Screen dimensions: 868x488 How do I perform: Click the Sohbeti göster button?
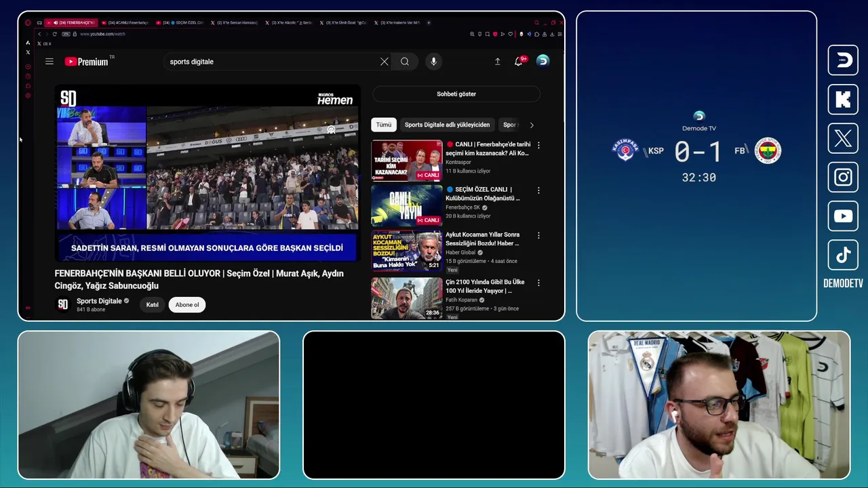click(x=456, y=94)
